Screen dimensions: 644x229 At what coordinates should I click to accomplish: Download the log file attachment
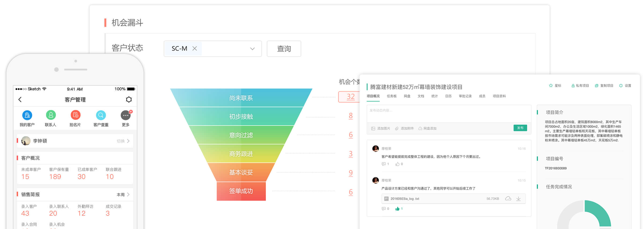[518, 199]
